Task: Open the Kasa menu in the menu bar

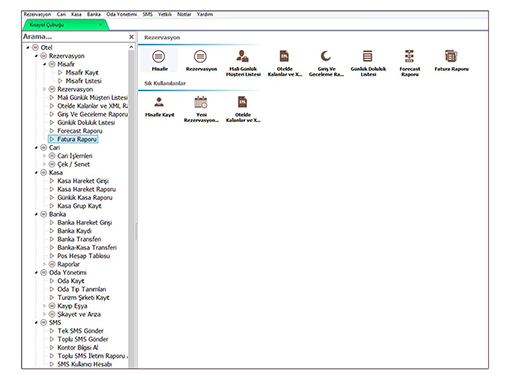Action: [76, 14]
